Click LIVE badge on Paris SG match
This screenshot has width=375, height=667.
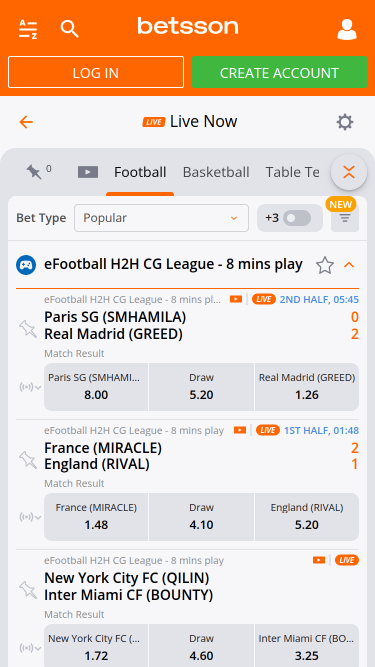(264, 299)
